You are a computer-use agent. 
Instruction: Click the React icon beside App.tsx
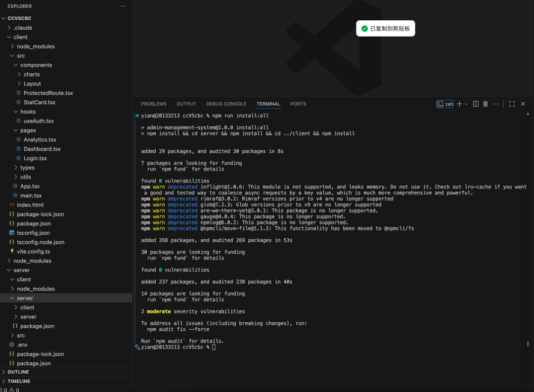coord(15,186)
